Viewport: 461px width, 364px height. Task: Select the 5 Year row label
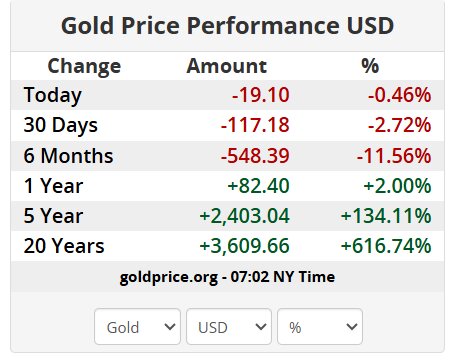[x=53, y=216]
